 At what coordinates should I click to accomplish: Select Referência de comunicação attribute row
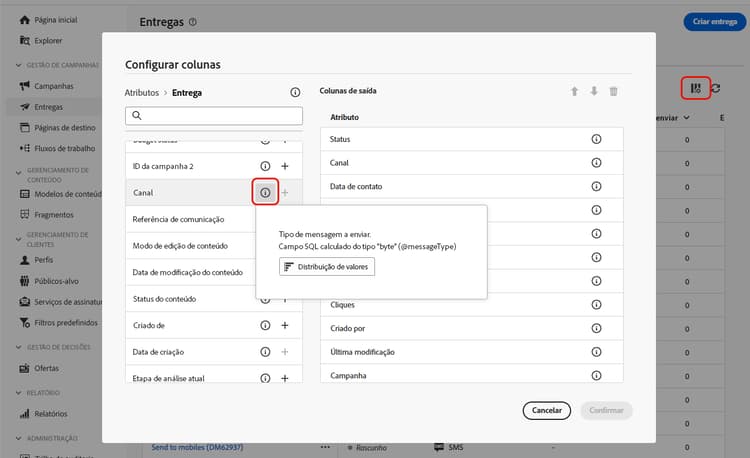[x=190, y=219]
